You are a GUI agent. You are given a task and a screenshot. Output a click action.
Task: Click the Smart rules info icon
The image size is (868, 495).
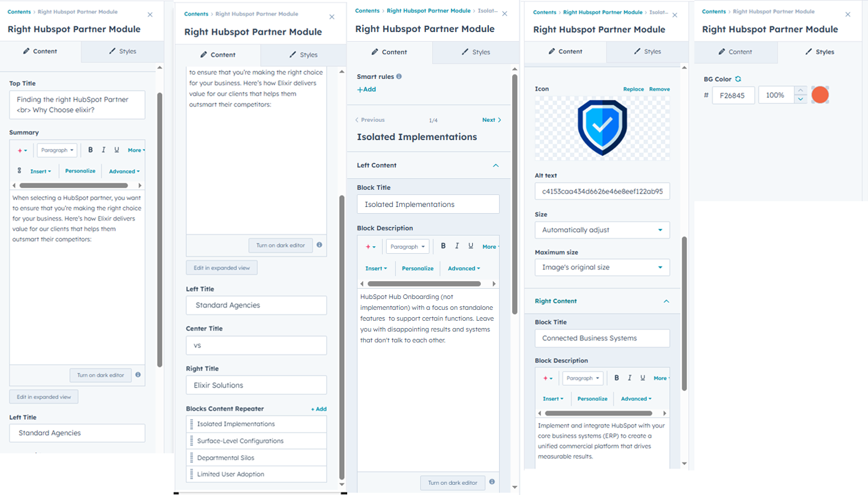399,77
